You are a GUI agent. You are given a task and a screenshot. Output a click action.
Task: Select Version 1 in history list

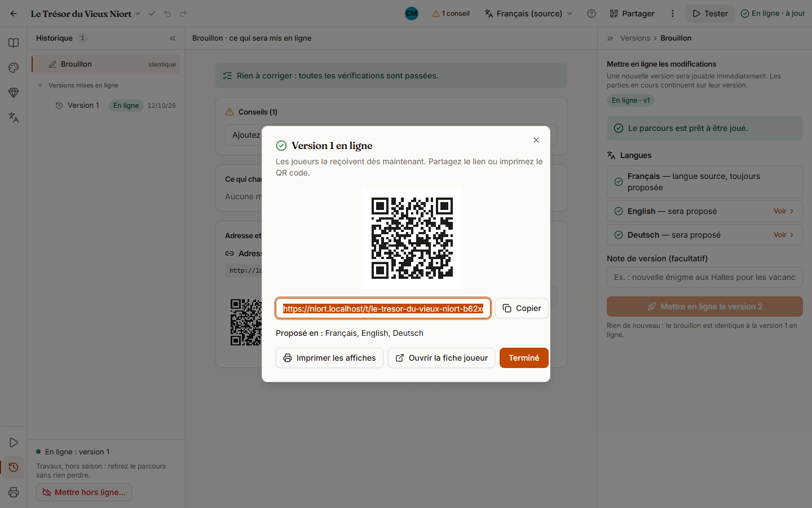(106, 106)
